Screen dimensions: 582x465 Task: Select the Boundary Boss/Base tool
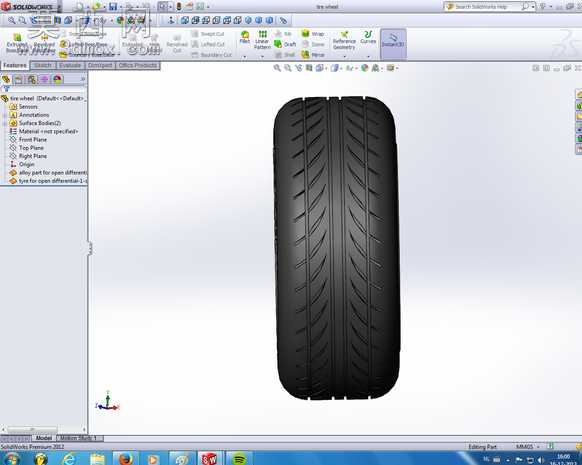tap(88, 55)
